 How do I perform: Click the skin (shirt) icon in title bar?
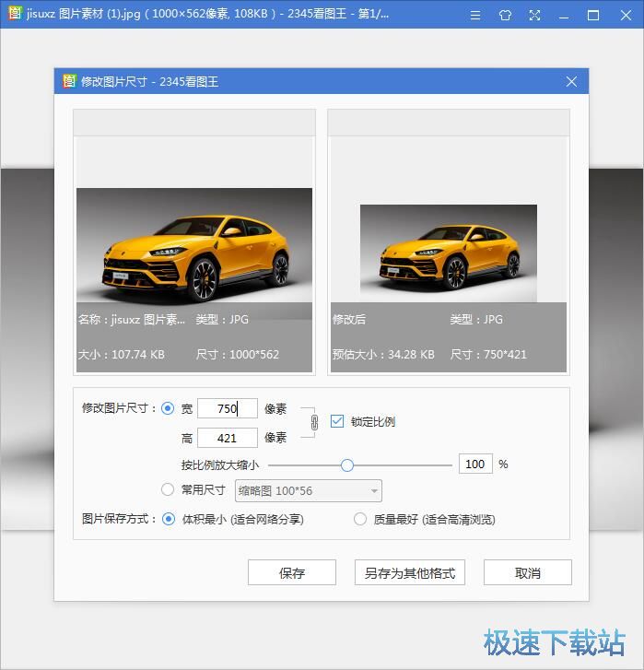(x=505, y=16)
